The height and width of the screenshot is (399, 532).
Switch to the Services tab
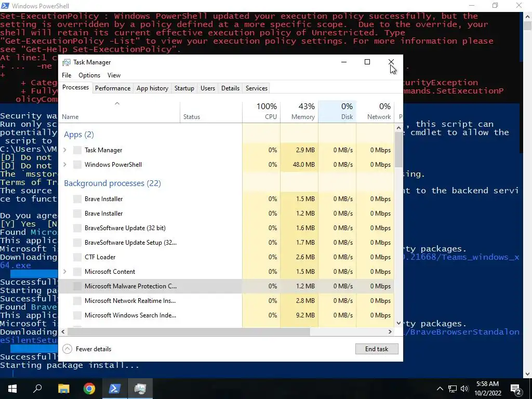click(x=257, y=88)
